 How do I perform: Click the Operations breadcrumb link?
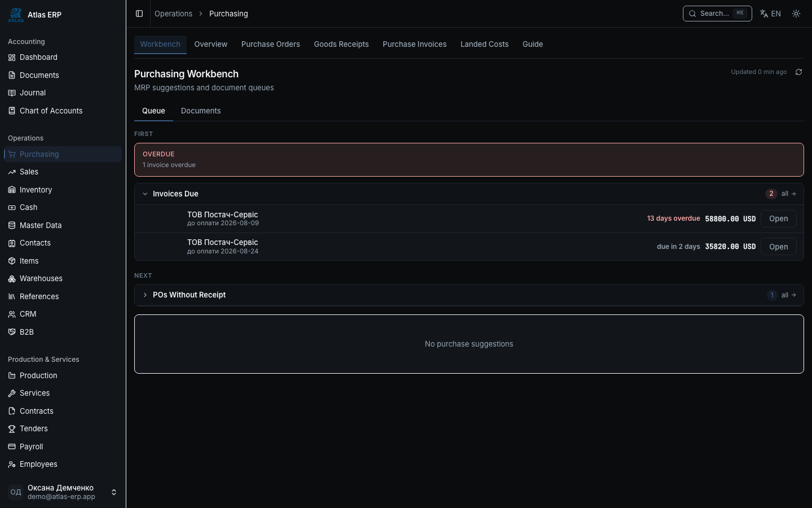[173, 14]
